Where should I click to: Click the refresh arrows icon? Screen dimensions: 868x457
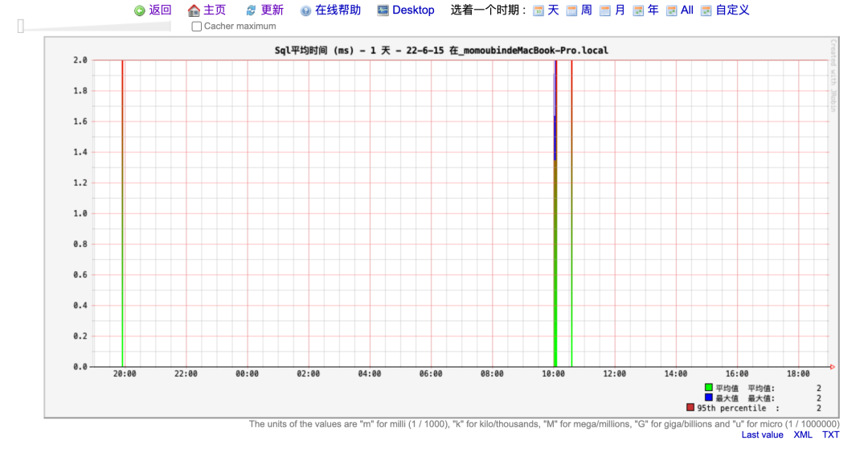pos(251,10)
